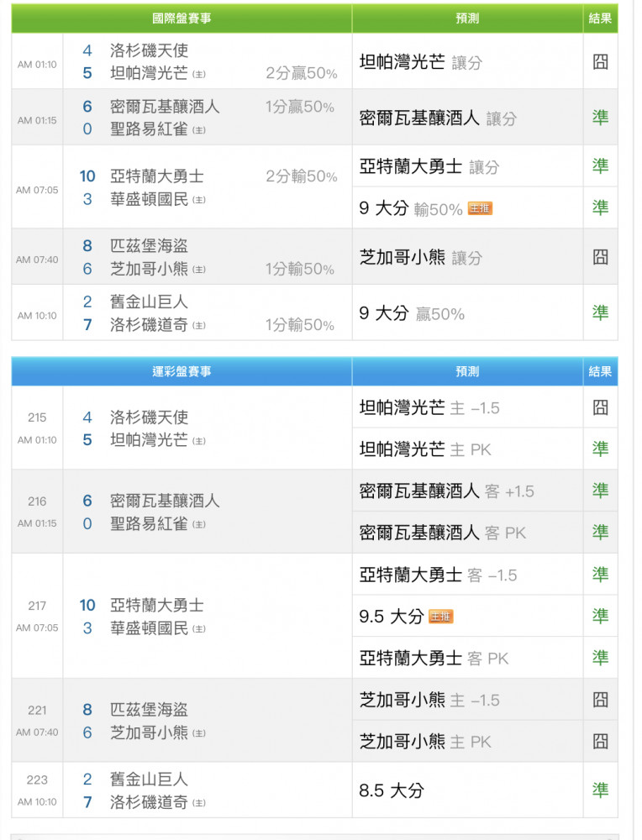Click game number 217 cell
This screenshot has height=840, width=642.
tap(37, 606)
